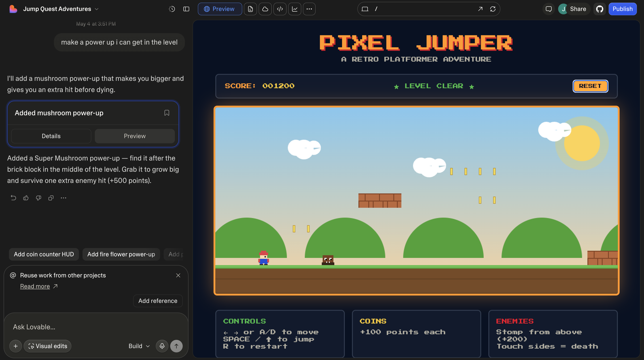Open the more options ellipsis in the toolbar
644x360 pixels.
click(309, 9)
